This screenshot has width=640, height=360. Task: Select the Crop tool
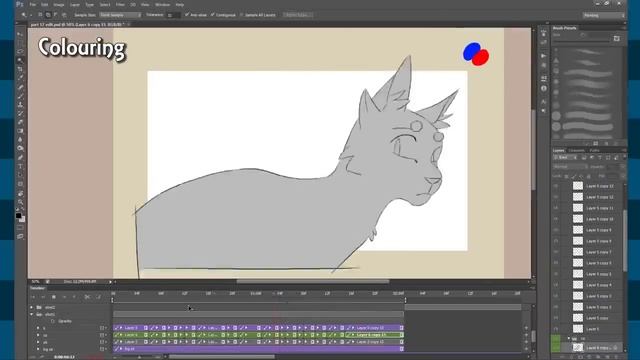20,69
